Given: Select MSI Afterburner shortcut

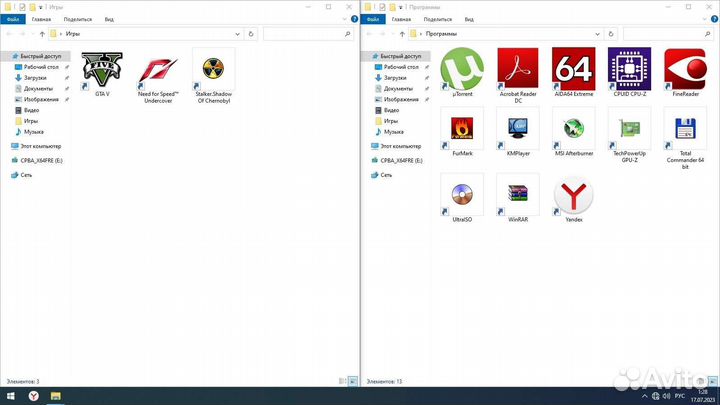Looking at the screenshot, I should point(574,132).
